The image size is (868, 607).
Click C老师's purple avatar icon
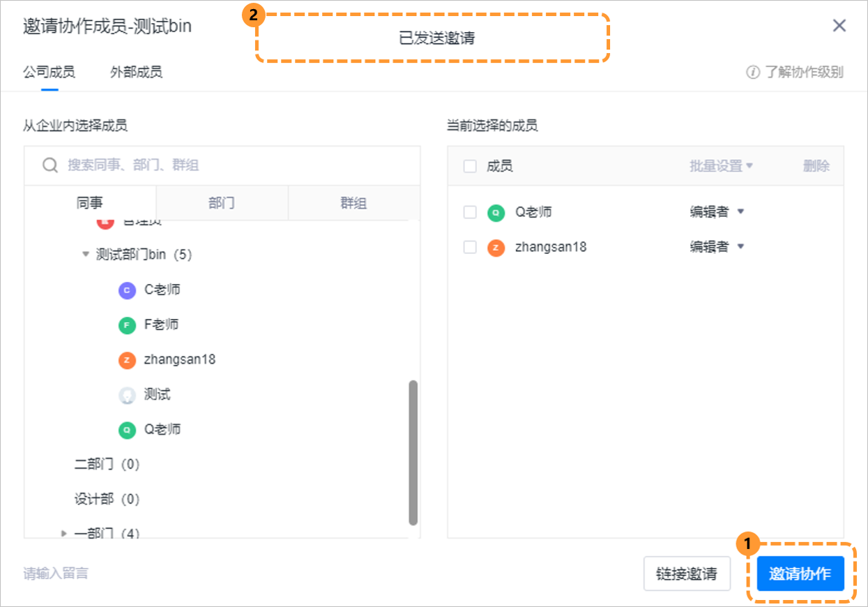[128, 290]
